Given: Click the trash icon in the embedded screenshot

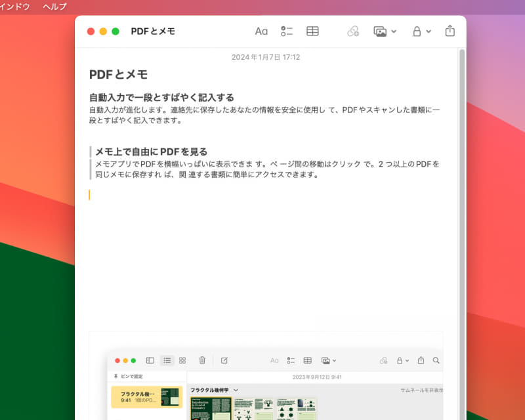Looking at the screenshot, I should click(x=203, y=360).
